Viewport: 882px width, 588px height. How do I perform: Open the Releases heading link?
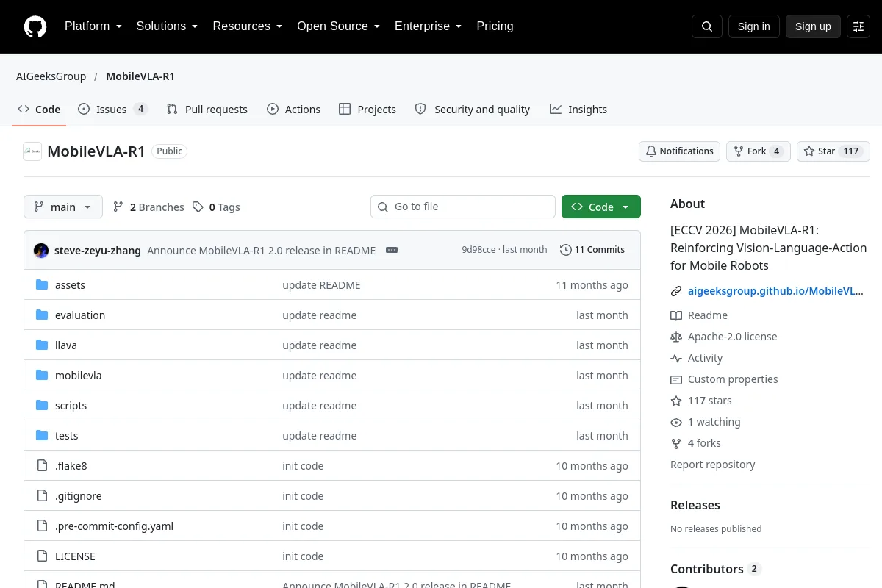695,505
